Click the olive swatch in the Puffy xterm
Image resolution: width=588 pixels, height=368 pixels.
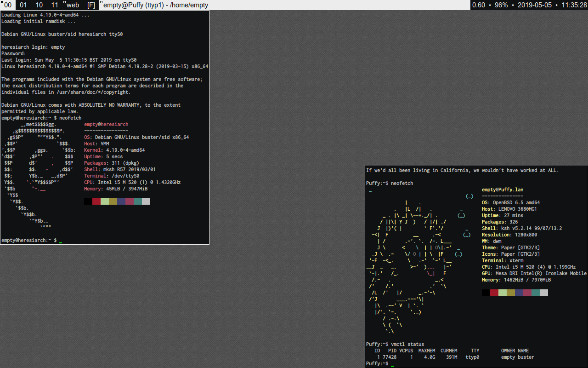pos(511,293)
